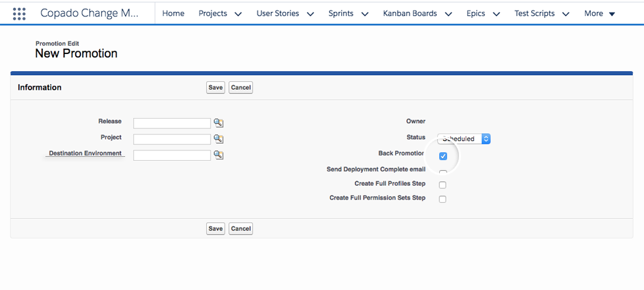The image size is (644, 290).
Task: Click the bottom Save button
Action: point(215,229)
